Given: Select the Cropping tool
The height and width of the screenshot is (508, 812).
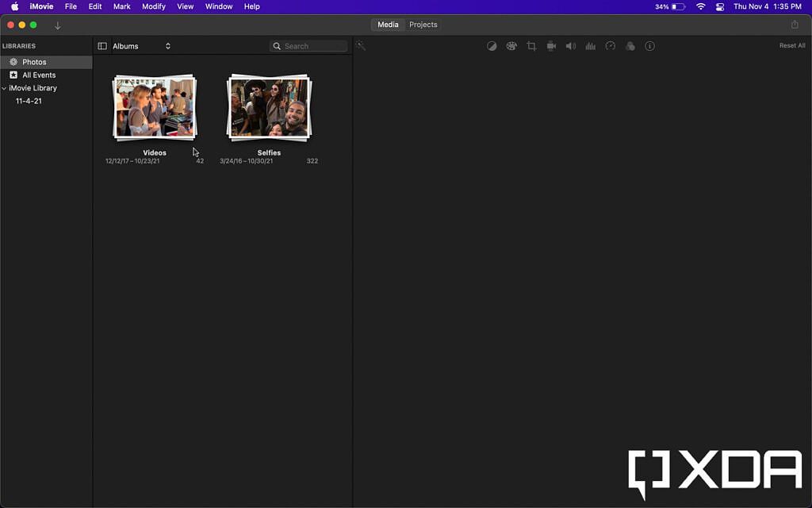Looking at the screenshot, I should [x=531, y=45].
